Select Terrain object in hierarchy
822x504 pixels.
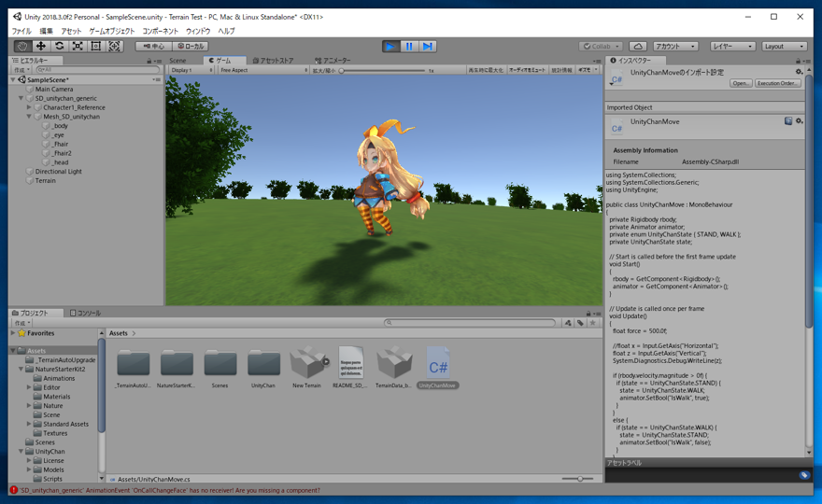tap(45, 180)
